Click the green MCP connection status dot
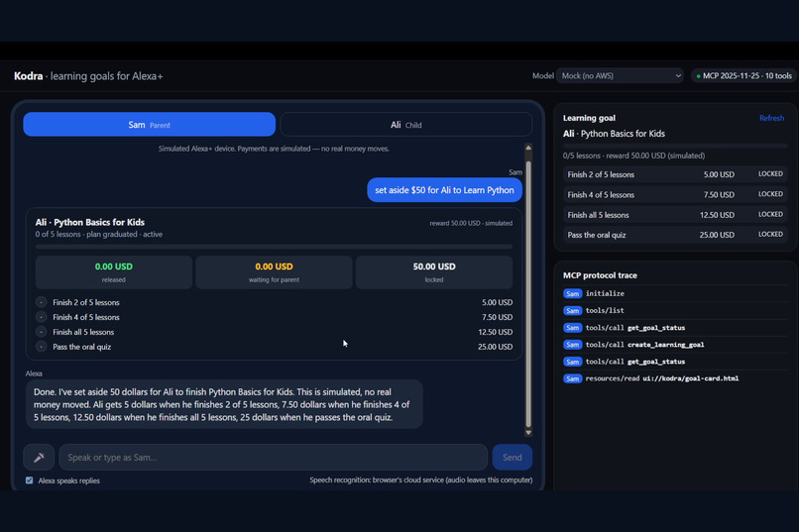Image resolution: width=799 pixels, height=532 pixels. (698, 76)
